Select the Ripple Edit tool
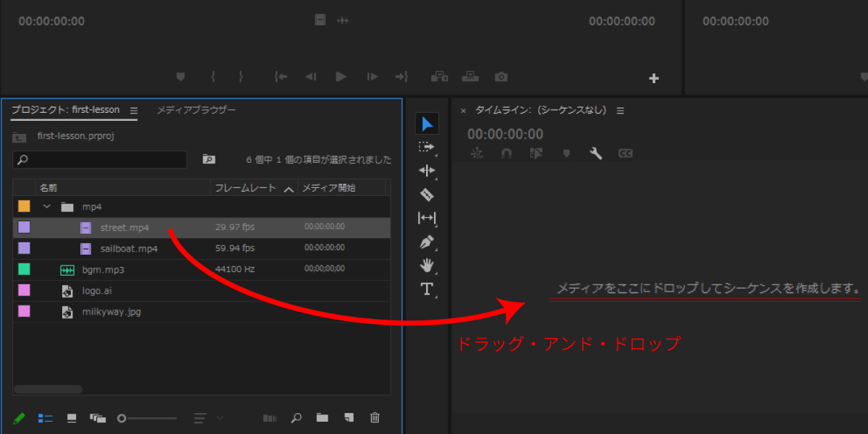This screenshot has height=434, width=868. [x=427, y=171]
